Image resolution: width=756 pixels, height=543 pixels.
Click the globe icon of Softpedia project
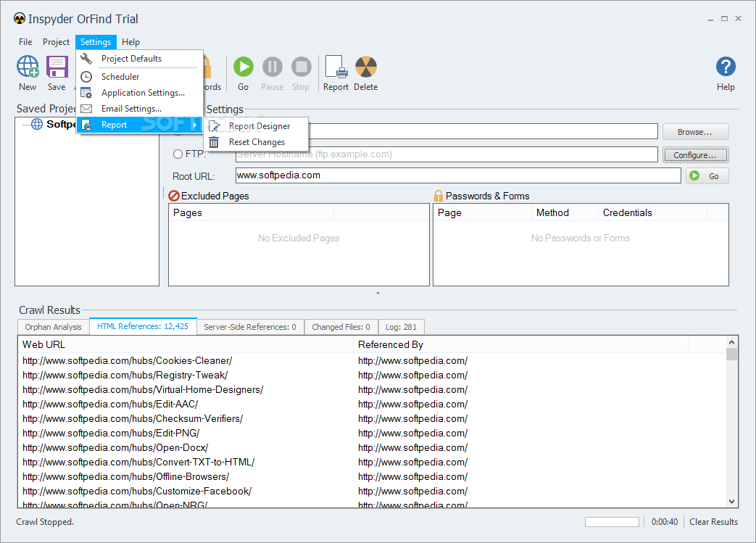37,124
